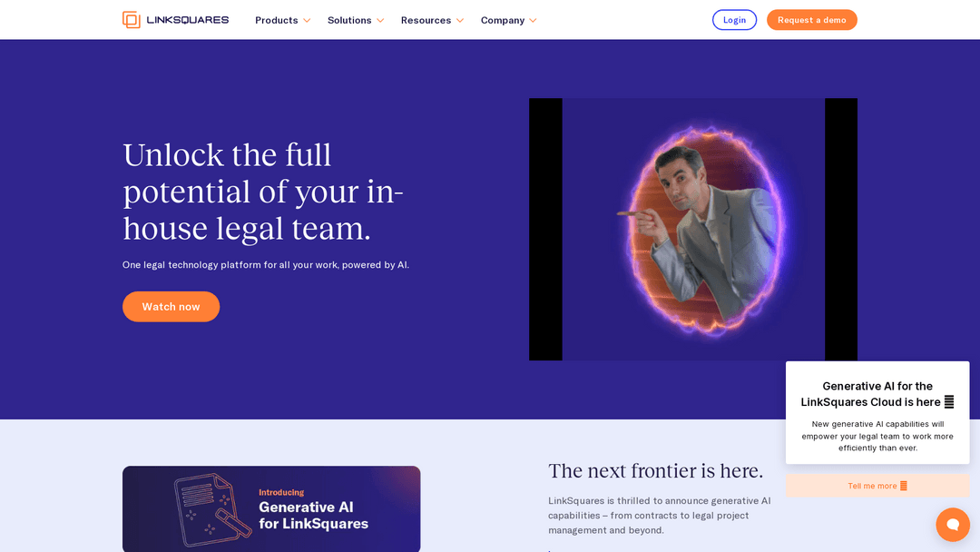Expand the Resources chevron arrow
The image size is (980, 552).
(x=460, y=21)
